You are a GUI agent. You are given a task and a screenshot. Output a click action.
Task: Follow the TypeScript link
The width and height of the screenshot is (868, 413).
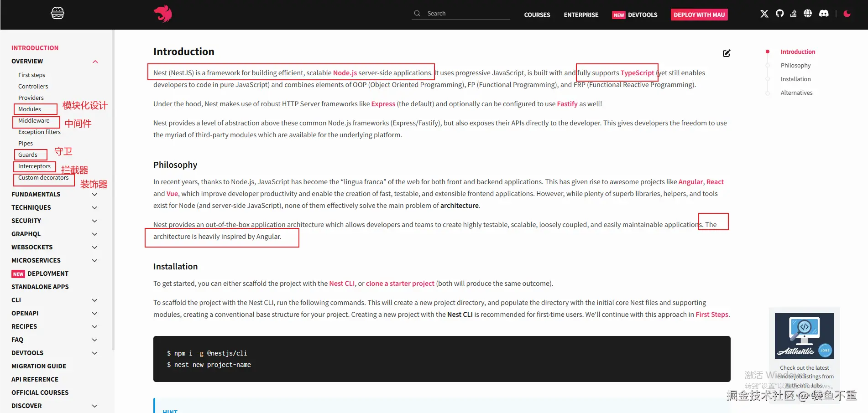coord(637,73)
